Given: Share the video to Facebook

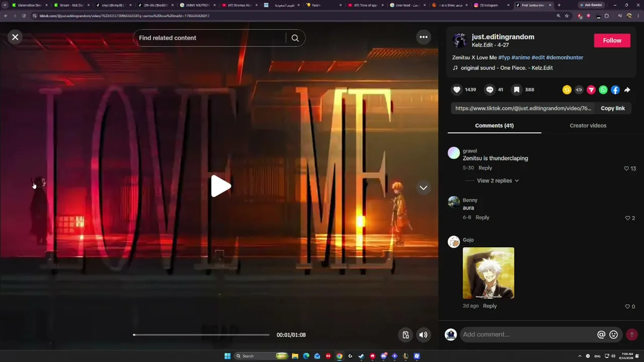Looking at the screenshot, I should pos(615,90).
